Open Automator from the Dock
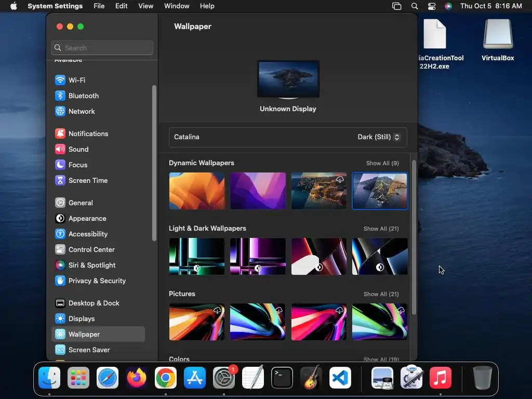Screen dimensions: 532x399 [411, 378]
